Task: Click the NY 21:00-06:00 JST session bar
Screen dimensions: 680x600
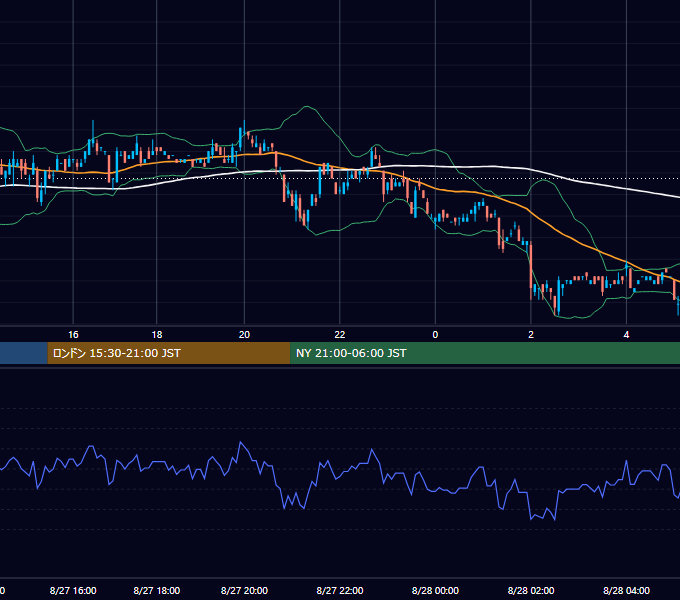Action: click(485, 353)
